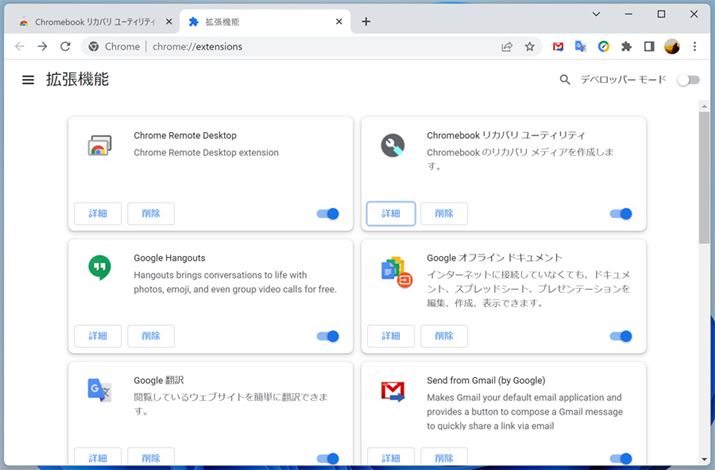Click the Send from Gmail toolbar icon
The width and height of the screenshot is (715, 470).
click(558, 46)
